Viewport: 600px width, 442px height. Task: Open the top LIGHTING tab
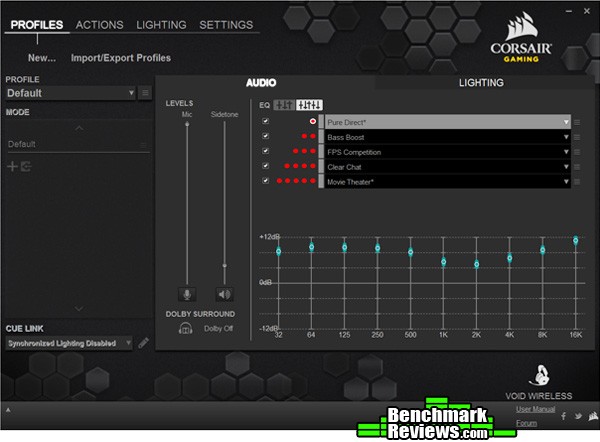click(x=161, y=25)
